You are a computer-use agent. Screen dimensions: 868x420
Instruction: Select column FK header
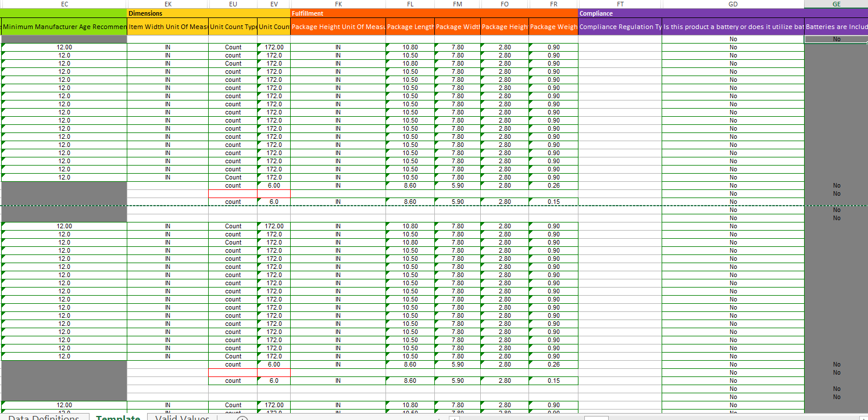tap(338, 4)
